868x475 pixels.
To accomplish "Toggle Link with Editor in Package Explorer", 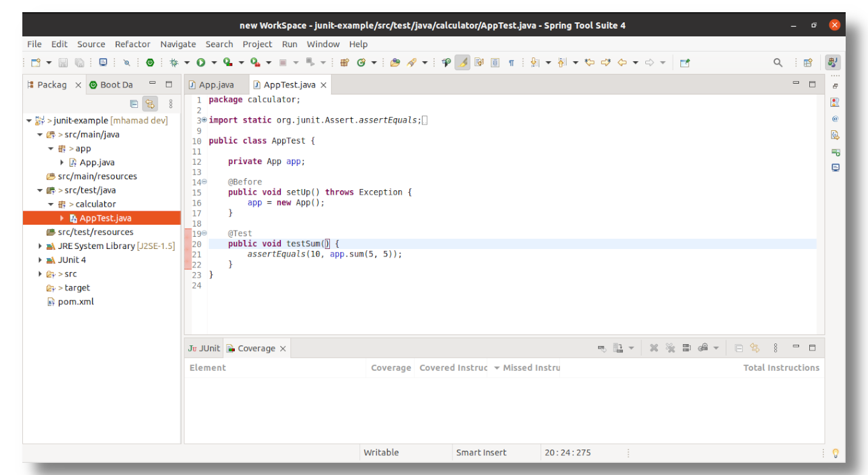I will [x=150, y=103].
